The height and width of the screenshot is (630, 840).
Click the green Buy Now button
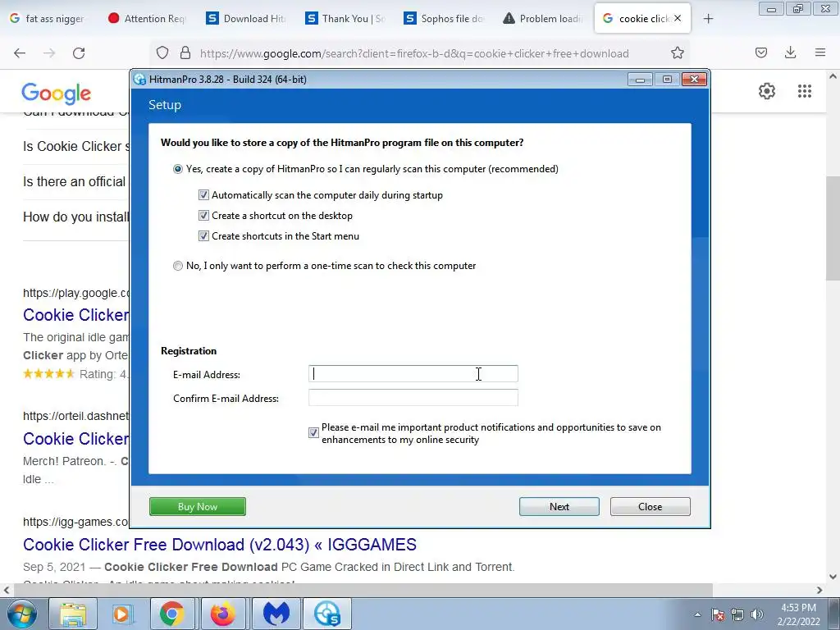(198, 507)
